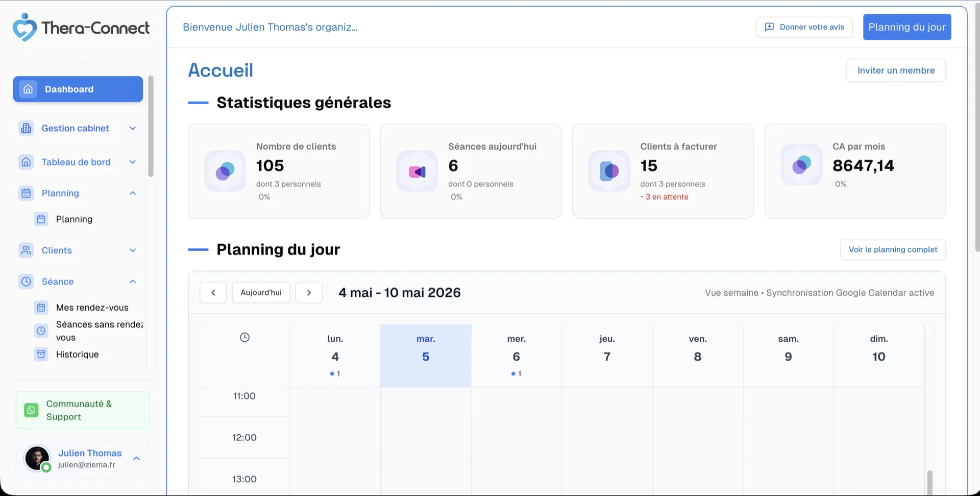Click the 105 clients count

269,166
